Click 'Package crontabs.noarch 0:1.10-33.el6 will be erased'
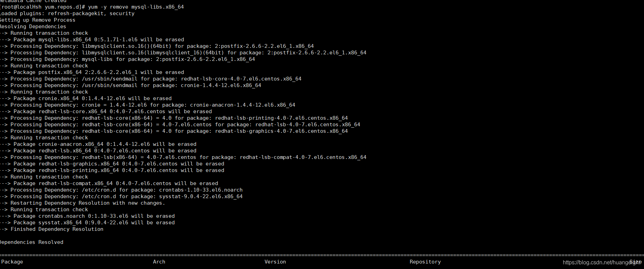Image resolution: width=644 pixels, height=269 pixels. [x=87, y=216]
